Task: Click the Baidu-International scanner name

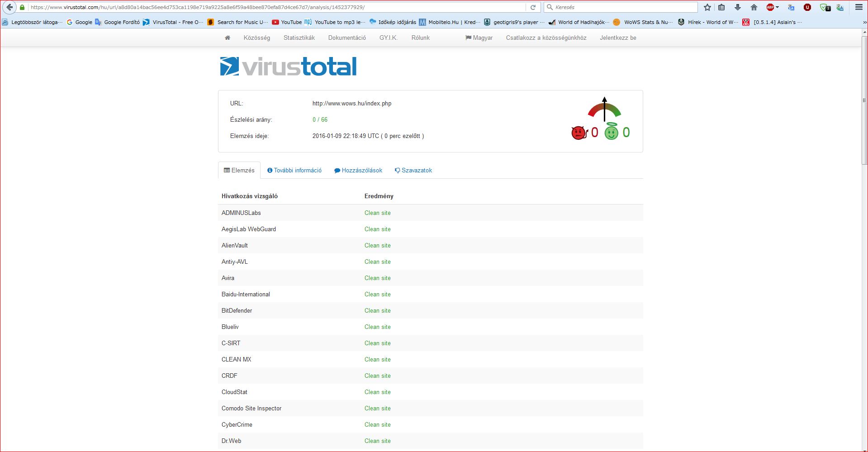Action: click(246, 295)
